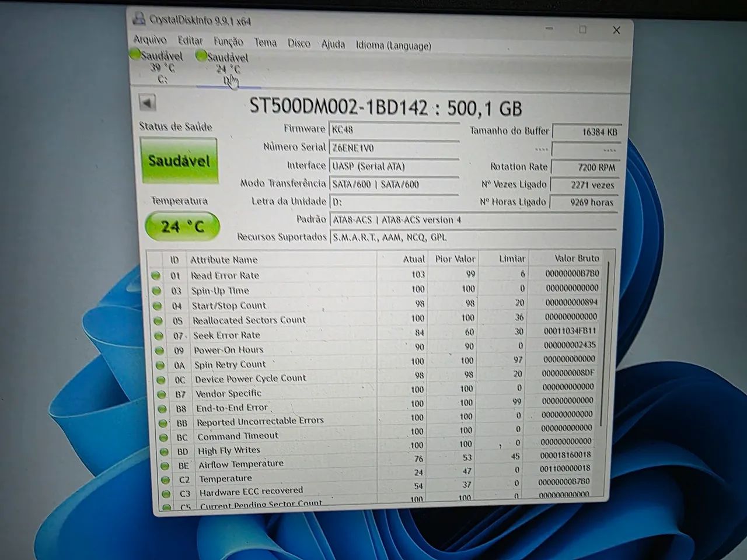Click the status dot for Airflow Temperature
The height and width of the screenshot is (560, 747).
pos(165,466)
